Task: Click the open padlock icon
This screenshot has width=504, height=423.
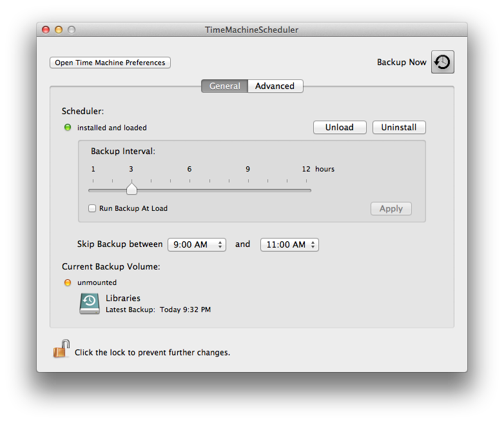Action: click(61, 349)
